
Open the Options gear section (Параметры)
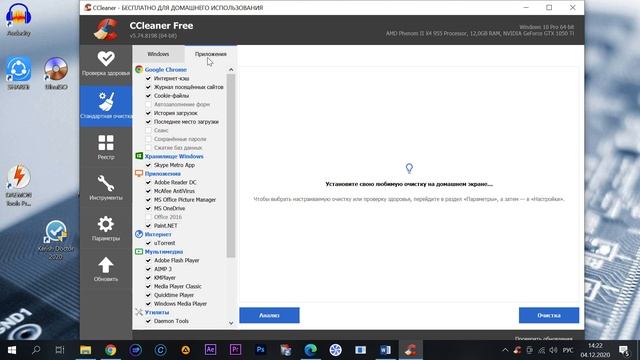(106, 228)
